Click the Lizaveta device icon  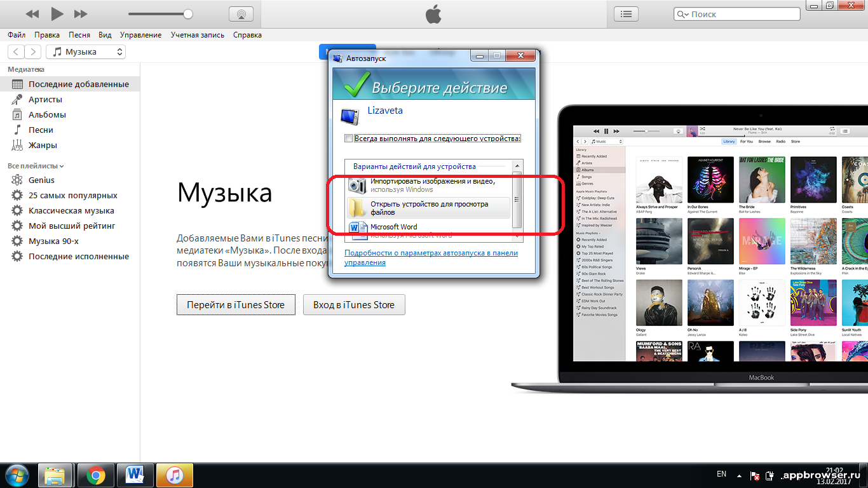point(351,116)
